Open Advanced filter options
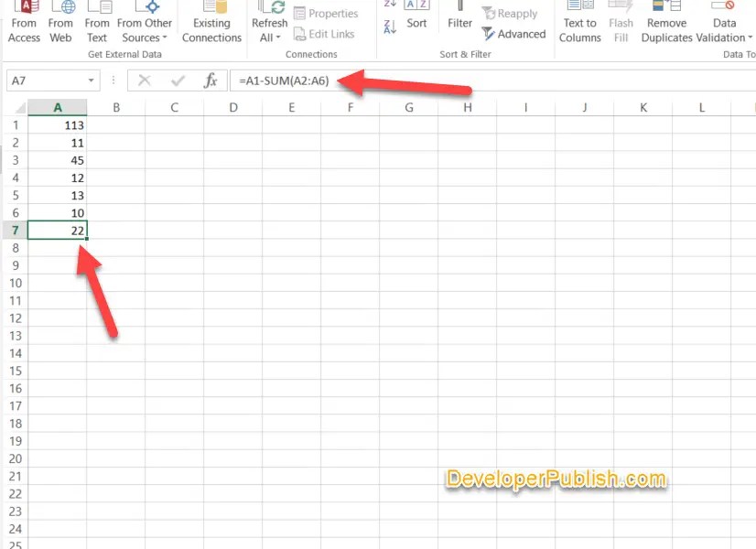756x549 pixels. click(514, 34)
